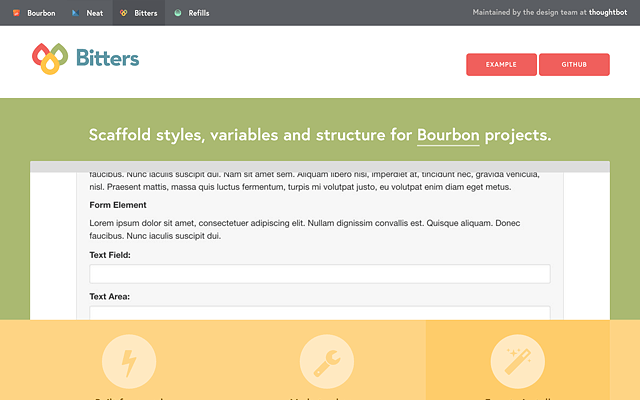Click the magic wand feature icon
Screen dimensions: 640x400
[518, 362]
